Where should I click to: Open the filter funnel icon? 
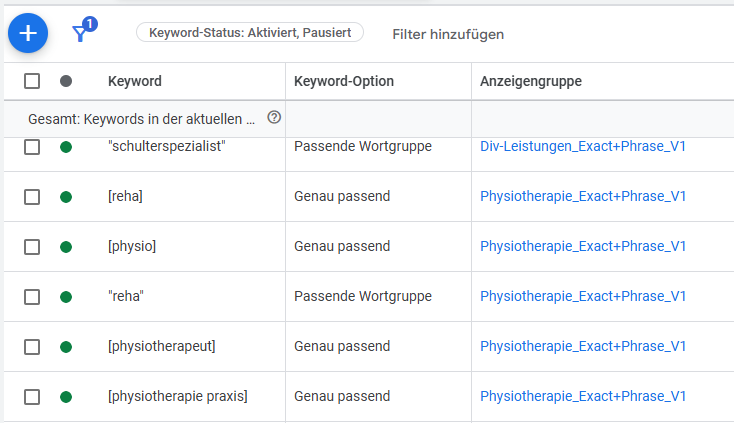pos(81,33)
